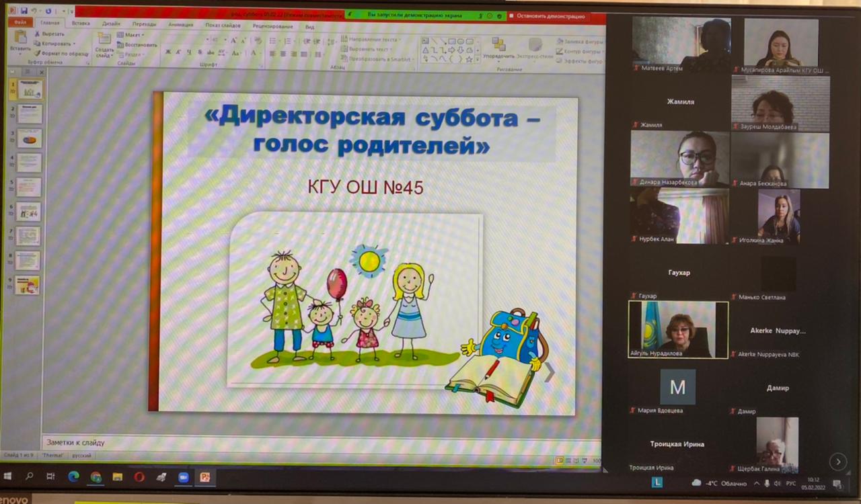Screen dimensions: 861x504
Task: Click the Save icon in quick access toolbar
Action: pyautogui.click(x=24, y=11)
